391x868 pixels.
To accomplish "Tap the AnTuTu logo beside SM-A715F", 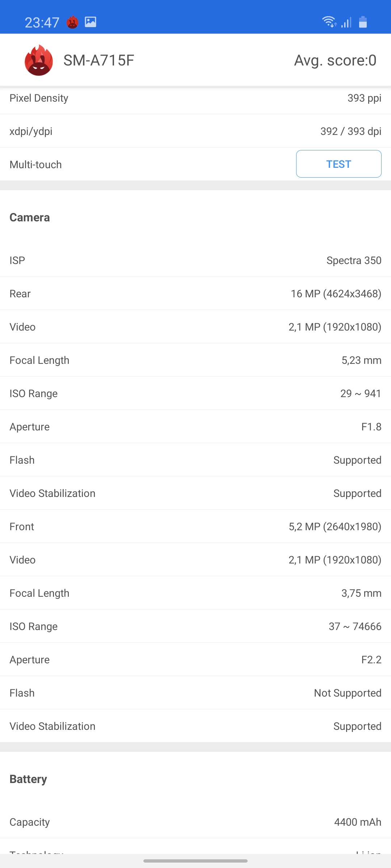I will point(39,60).
